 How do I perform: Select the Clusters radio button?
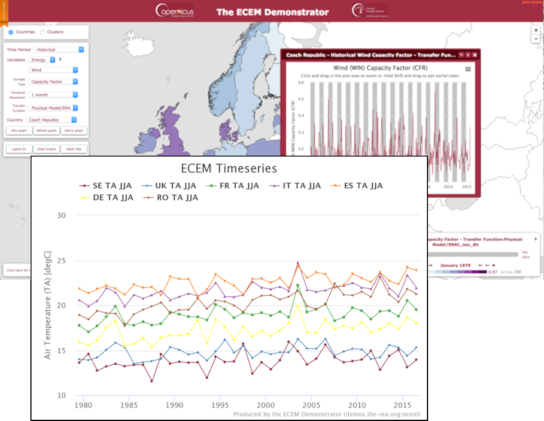pos(42,32)
